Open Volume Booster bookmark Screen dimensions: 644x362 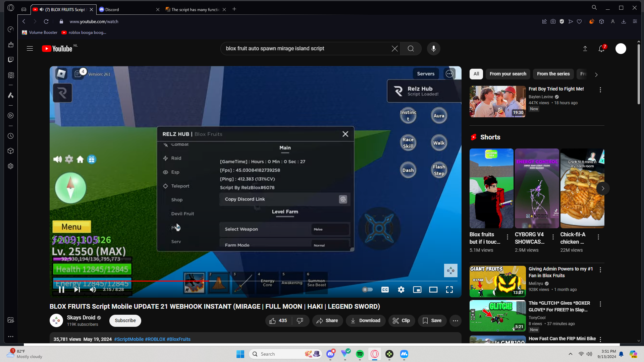[40, 33]
